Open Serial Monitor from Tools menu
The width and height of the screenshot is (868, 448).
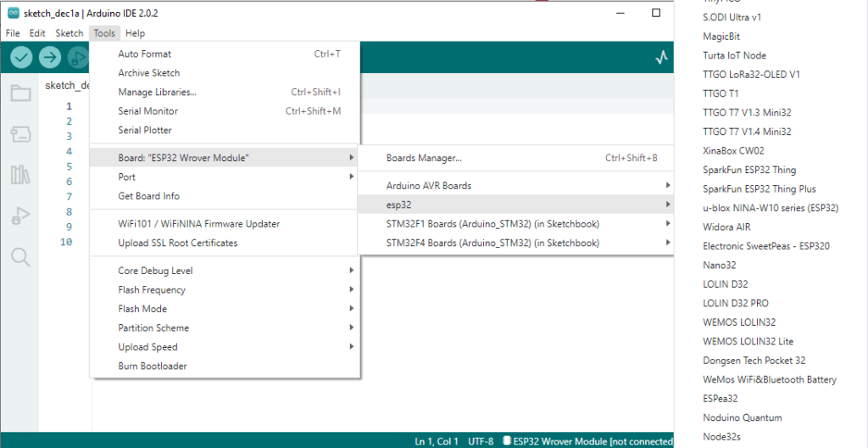[x=225, y=111]
